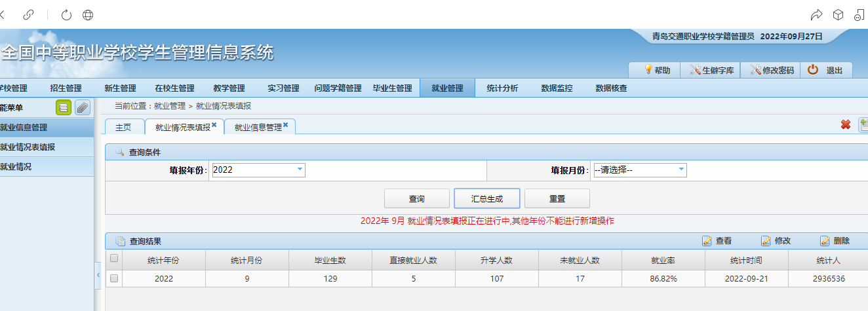Click the 查询 button

(416, 198)
